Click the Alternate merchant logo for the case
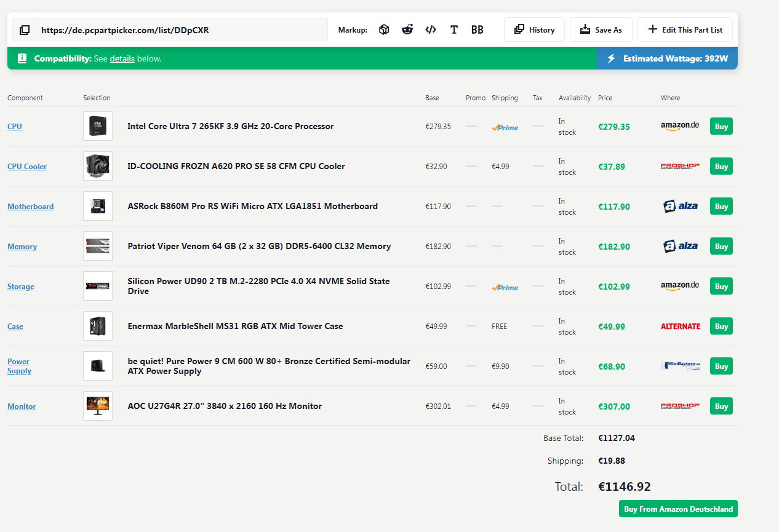Screen dimensions: 779x532 680,327
